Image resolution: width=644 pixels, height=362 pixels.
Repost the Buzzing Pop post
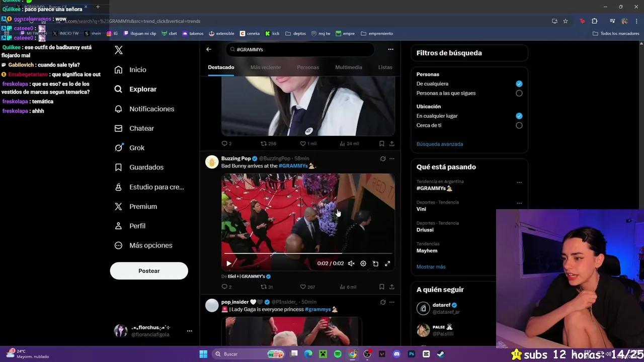267,287
